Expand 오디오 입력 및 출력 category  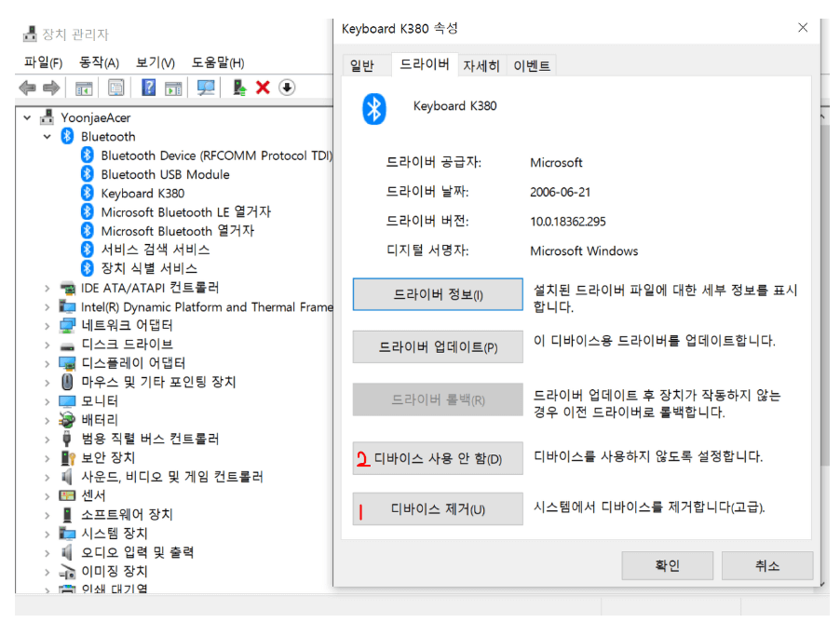click(x=47, y=553)
